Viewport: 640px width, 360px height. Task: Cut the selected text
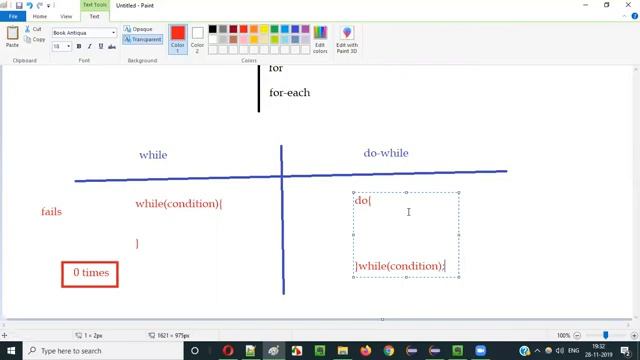(33, 29)
